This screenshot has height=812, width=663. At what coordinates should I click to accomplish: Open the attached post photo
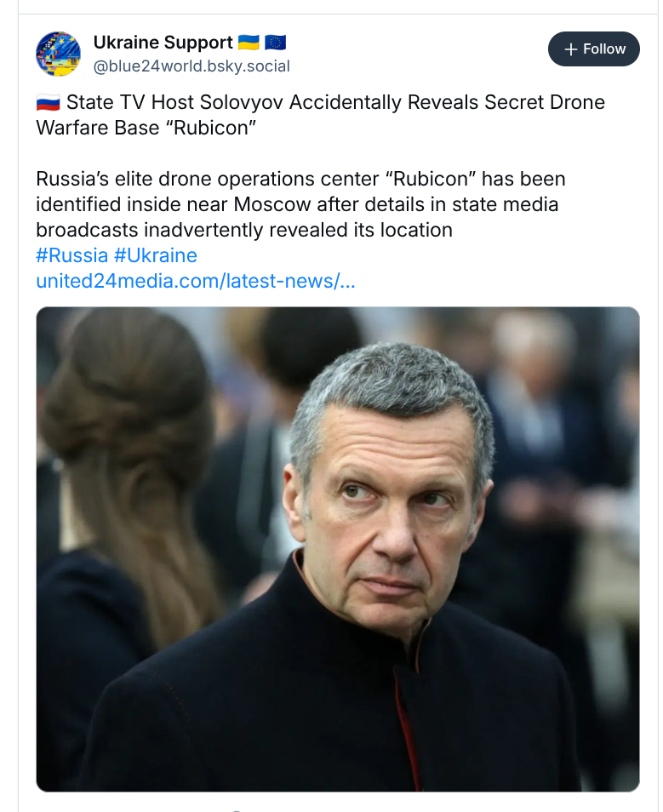tap(337, 549)
